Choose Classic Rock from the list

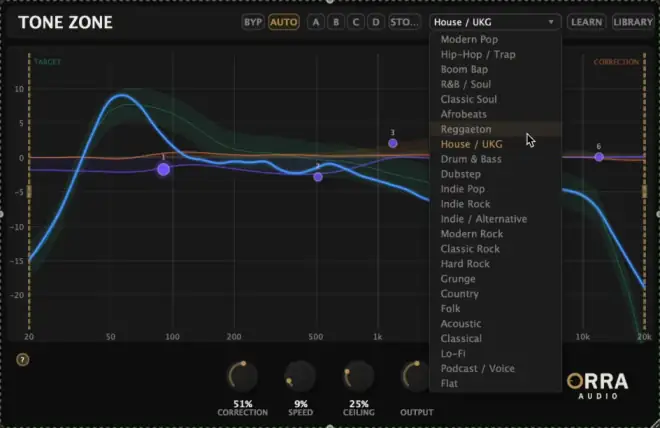tap(495, 249)
